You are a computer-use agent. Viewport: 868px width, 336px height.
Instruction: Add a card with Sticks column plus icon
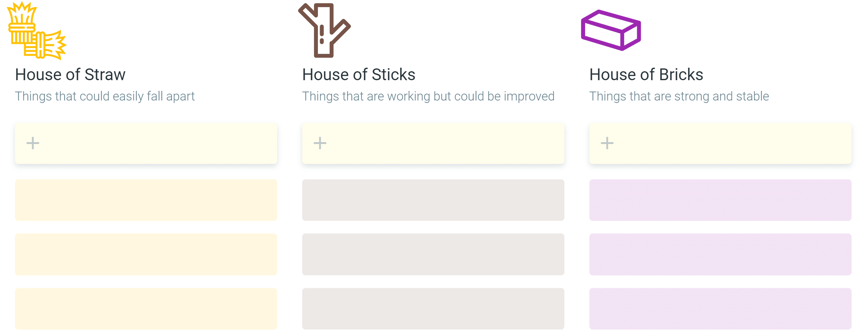click(x=320, y=143)
